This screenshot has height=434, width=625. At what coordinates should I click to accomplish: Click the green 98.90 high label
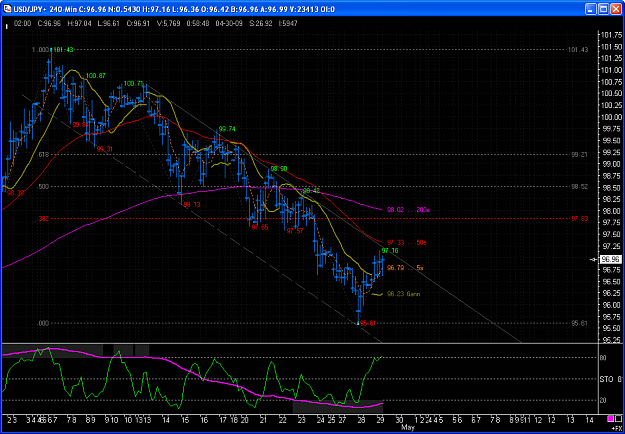(279, 169)
